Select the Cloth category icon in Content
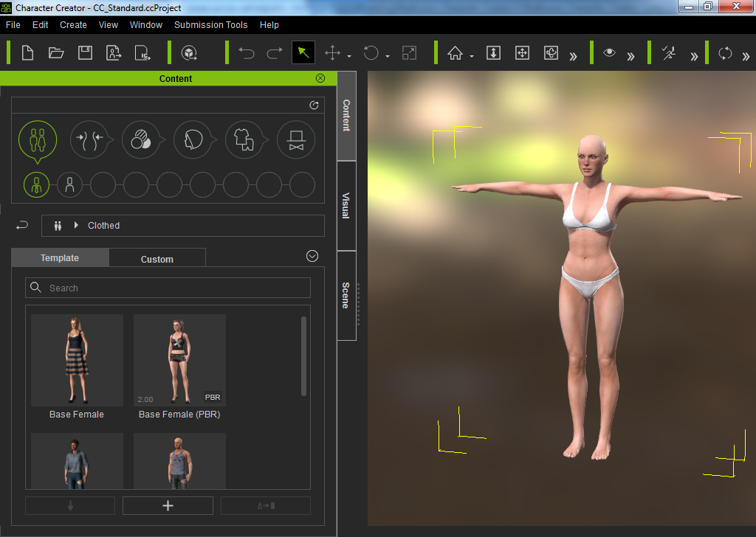The image size is (756, 537). pos(244,139)
